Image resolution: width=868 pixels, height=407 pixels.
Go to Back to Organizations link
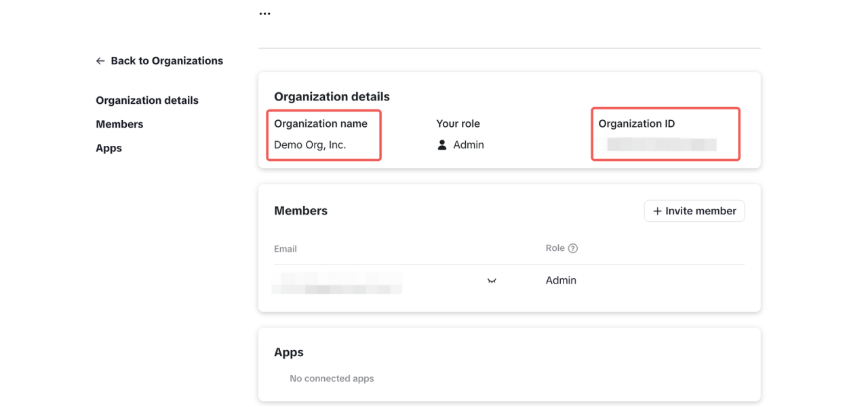coord(166,61)
